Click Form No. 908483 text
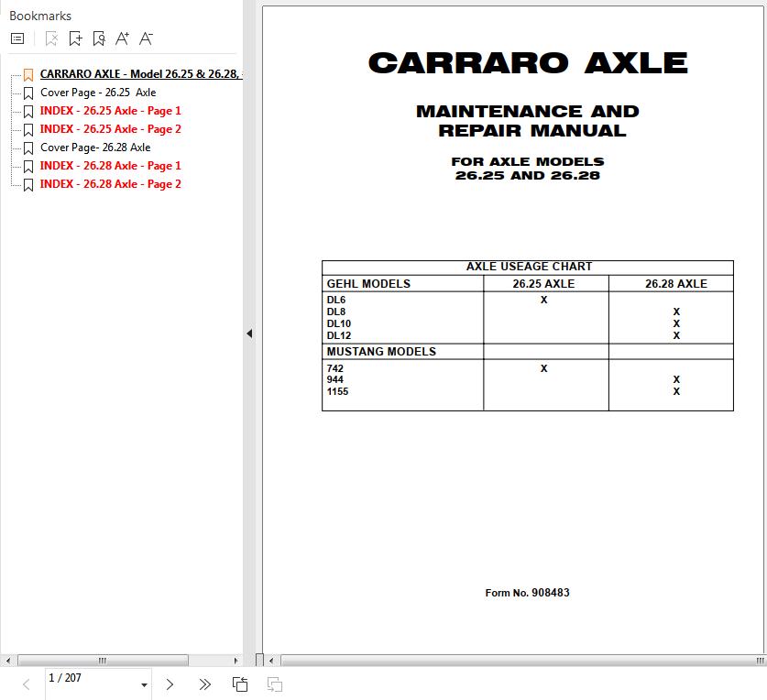Viewport: 767px width, 700px height. coord(527,593)
